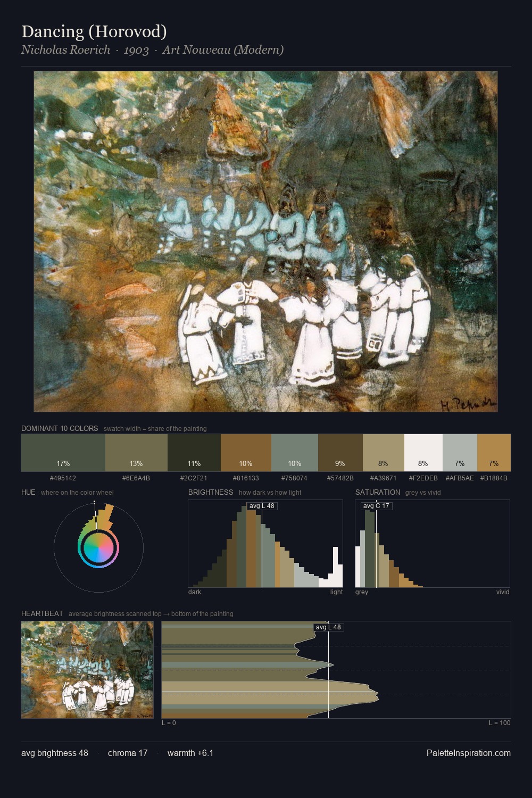Choose the #F2EDEB off-white swatch
Screen dimensions: 532x798
423,453
